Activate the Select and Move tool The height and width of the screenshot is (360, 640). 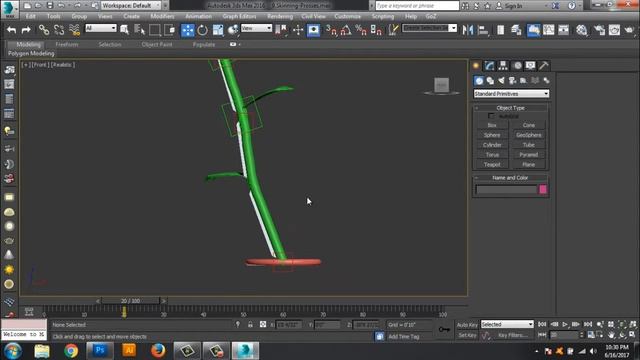coord(187,30)
